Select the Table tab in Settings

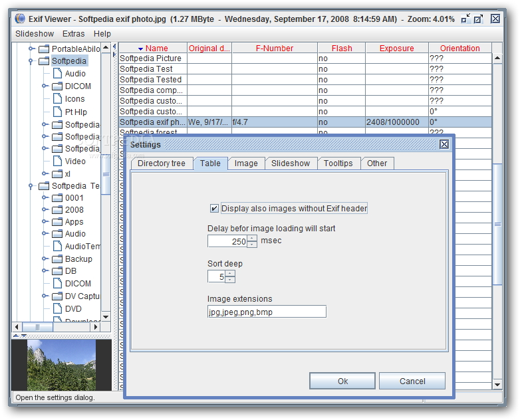[210, 163]
